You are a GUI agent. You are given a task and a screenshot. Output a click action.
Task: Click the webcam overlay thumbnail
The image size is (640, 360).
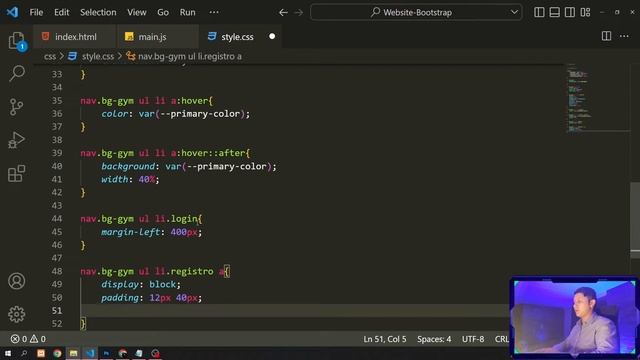tap(574, 318)
